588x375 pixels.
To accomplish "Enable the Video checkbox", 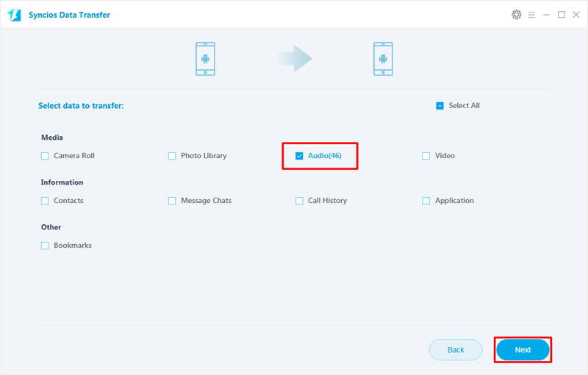I will pyautogui.click(x=426, y=156).
